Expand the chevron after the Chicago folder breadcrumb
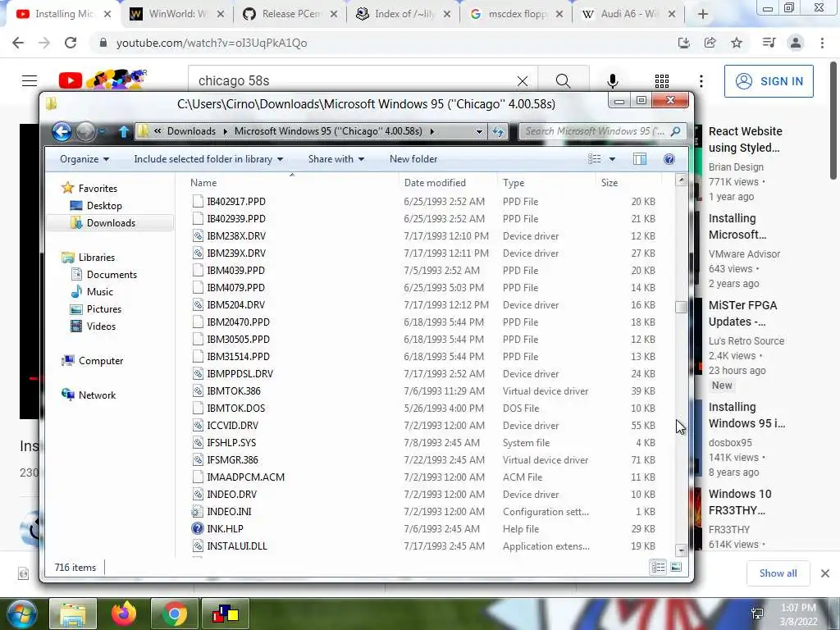 431,131
